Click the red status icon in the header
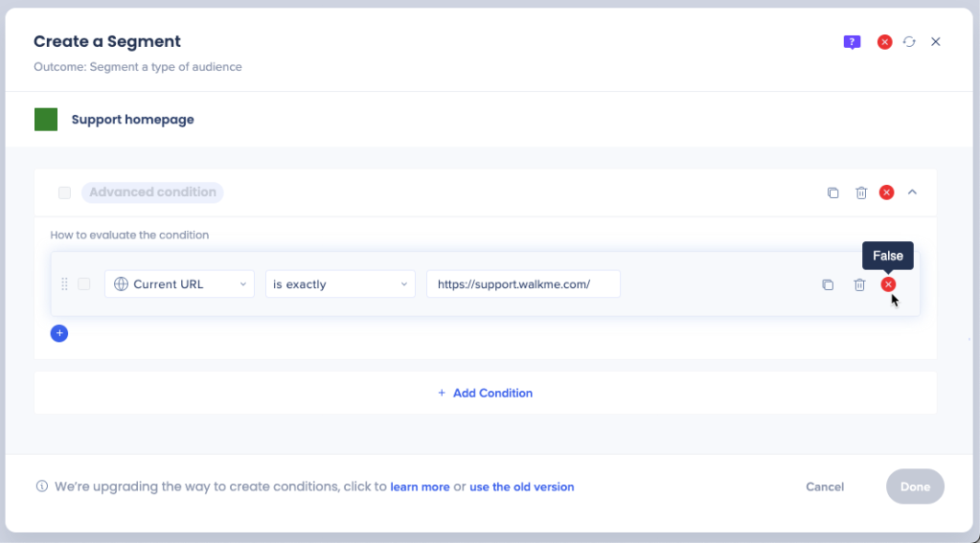The width and height of the screenshot is (980, 543). 884,42
